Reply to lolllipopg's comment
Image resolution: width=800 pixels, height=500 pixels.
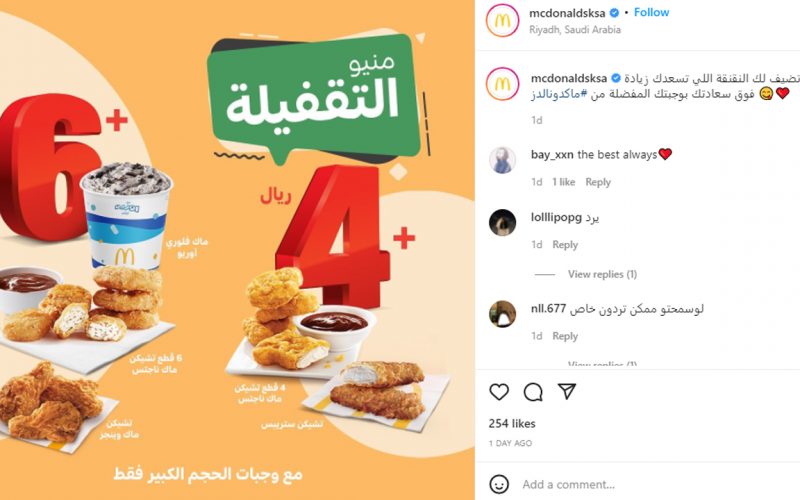(x=565, y=245)
